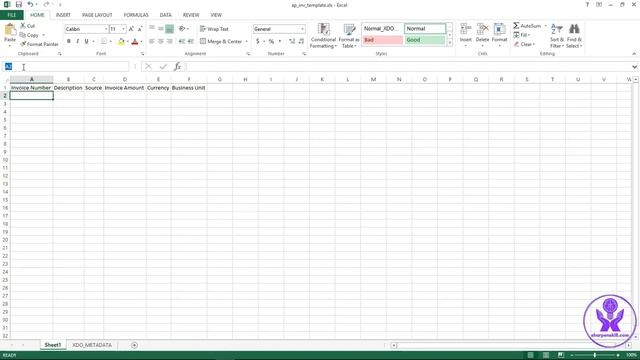Open the Font size dropdown
Image resolution: width=640 pixels, height=360 pixels.
[x=123, y=29]
